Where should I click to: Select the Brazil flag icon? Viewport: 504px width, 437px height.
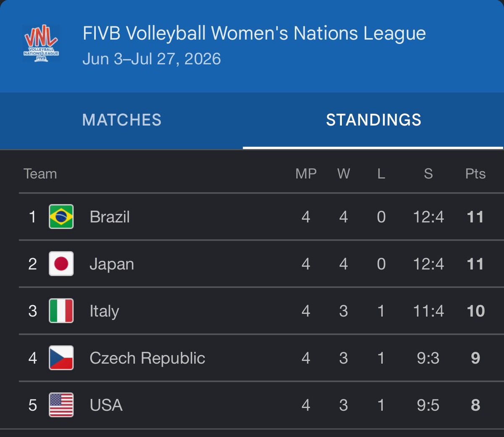(x=61, y=217)
